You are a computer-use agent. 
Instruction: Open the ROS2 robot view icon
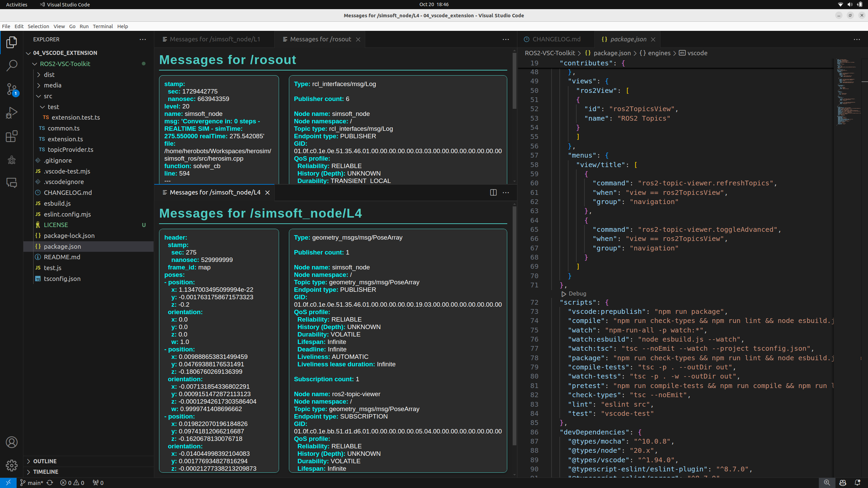tap(12, 160)
